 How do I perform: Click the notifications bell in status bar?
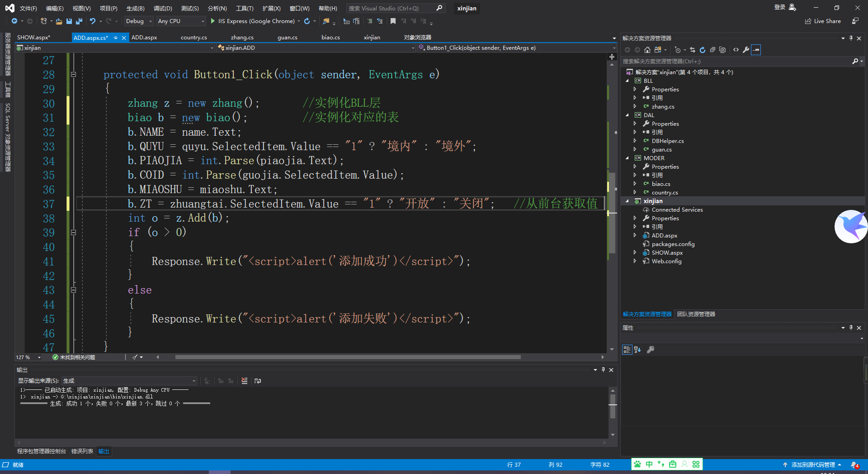click(x=854, y=465)
